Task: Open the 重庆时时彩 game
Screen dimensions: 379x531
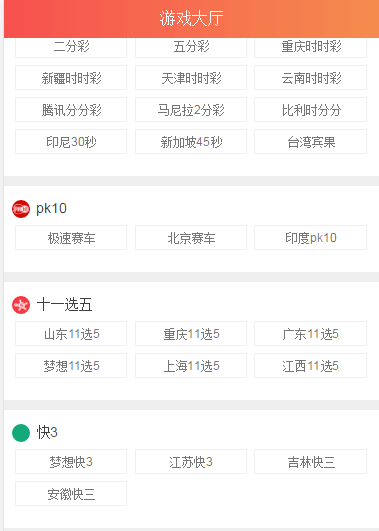Action: coord(311,47)
